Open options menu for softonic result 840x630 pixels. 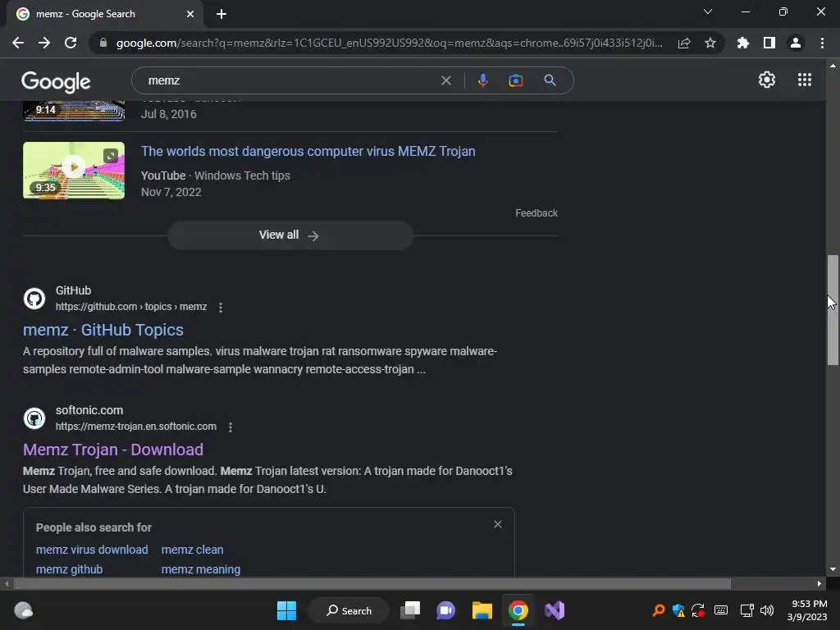pos(231,427)
